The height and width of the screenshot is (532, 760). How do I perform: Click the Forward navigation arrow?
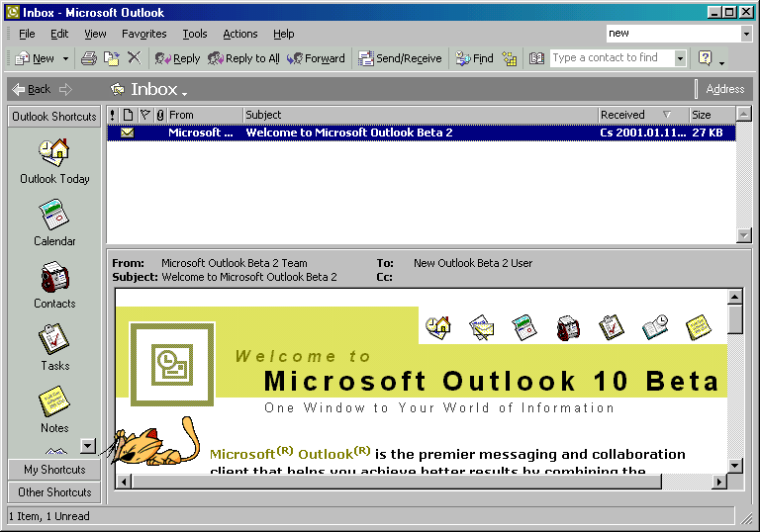(x=65, y=89)
